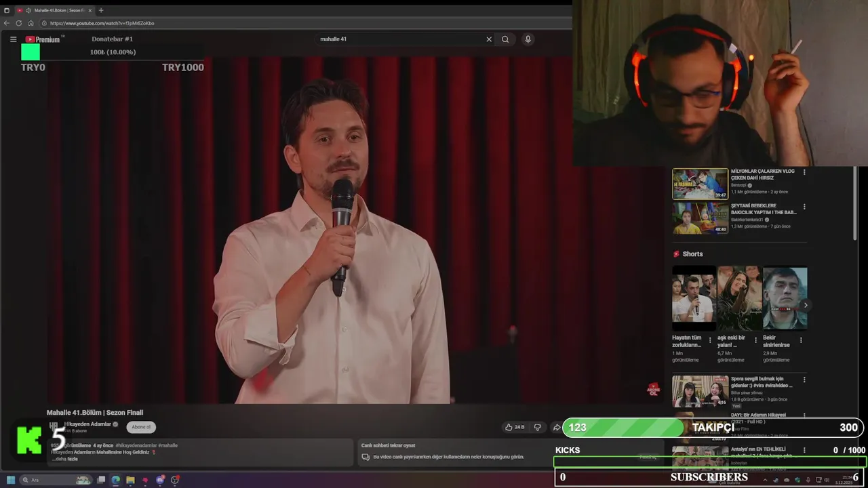The height and width of the screenshot is (488, 868).
Task: Open Spora sevgili bulmak için video
Action: [700, 391]
